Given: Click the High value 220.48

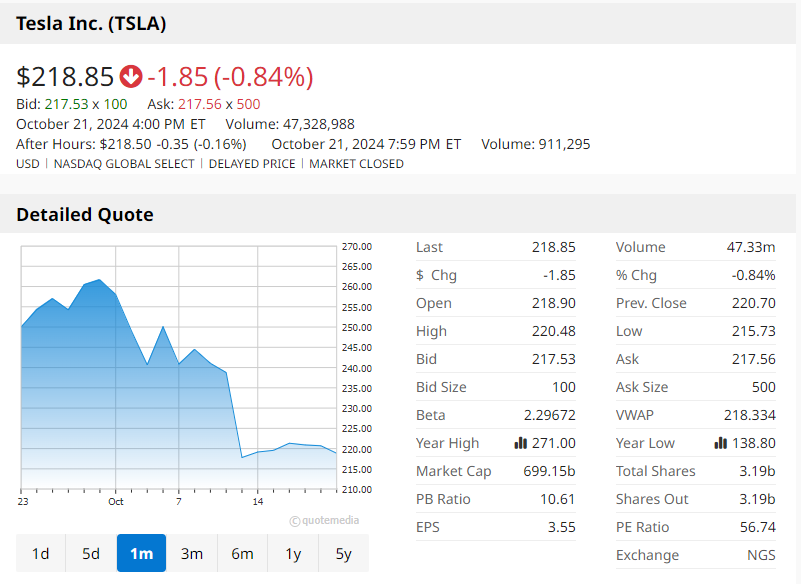Looking at the screenshot, I should point(553,331).
